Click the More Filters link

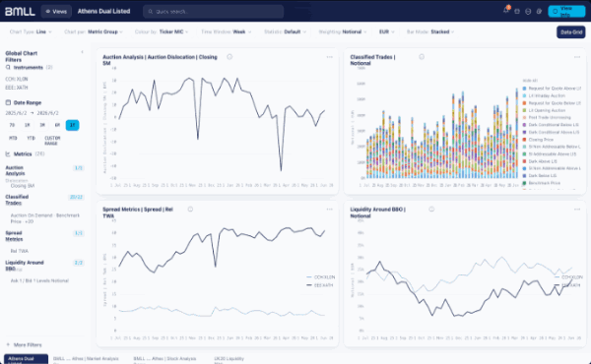[x=24, y=344]
